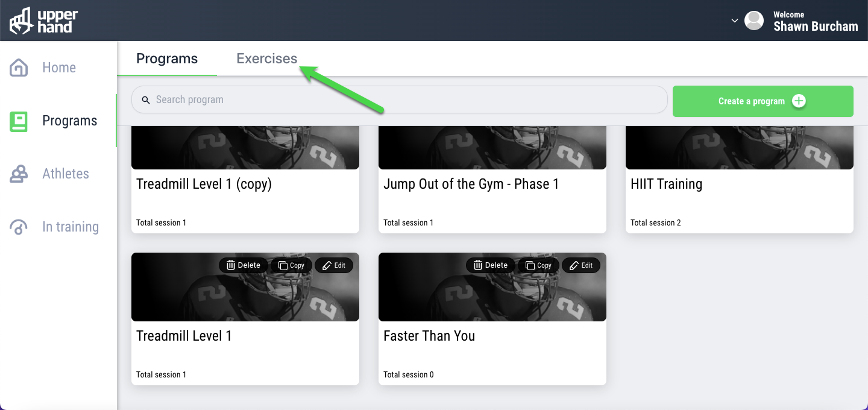
Task: Select the Programs book icon in sidebar
Action: (19, 121)
